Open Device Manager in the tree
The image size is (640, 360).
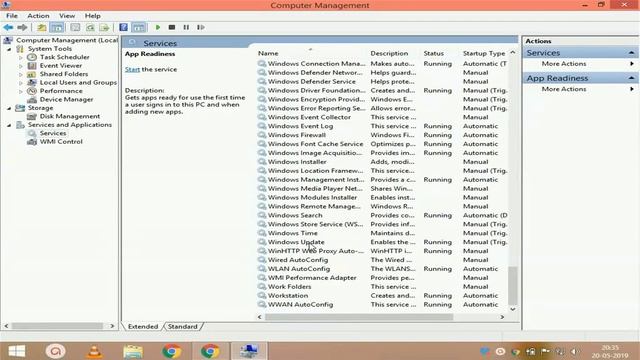(66, 99)
